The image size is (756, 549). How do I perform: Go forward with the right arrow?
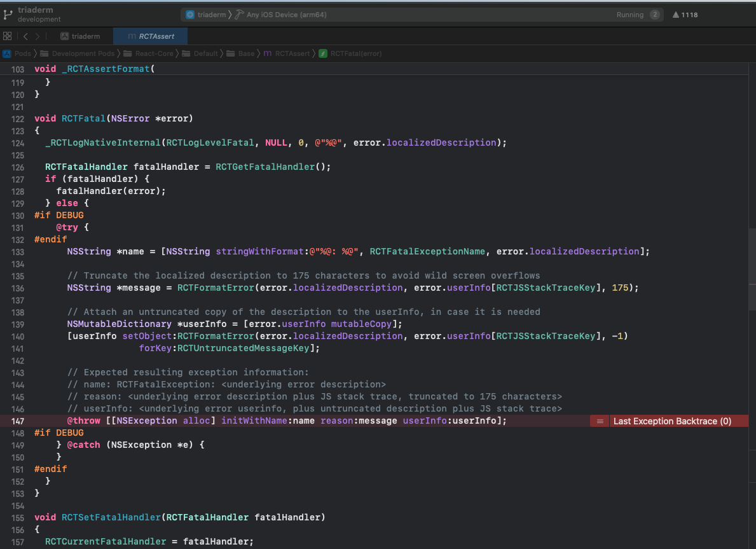coord(38,36)
